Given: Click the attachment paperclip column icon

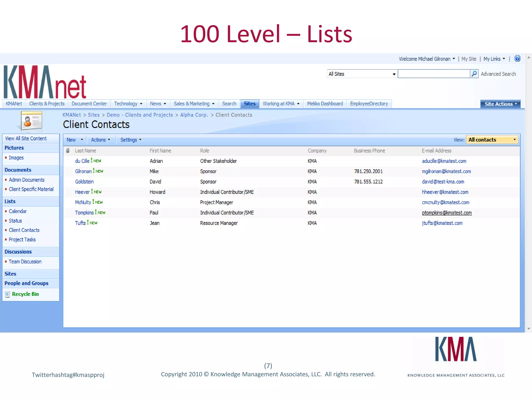Looking at the screenshot, I should pos(68,151).
